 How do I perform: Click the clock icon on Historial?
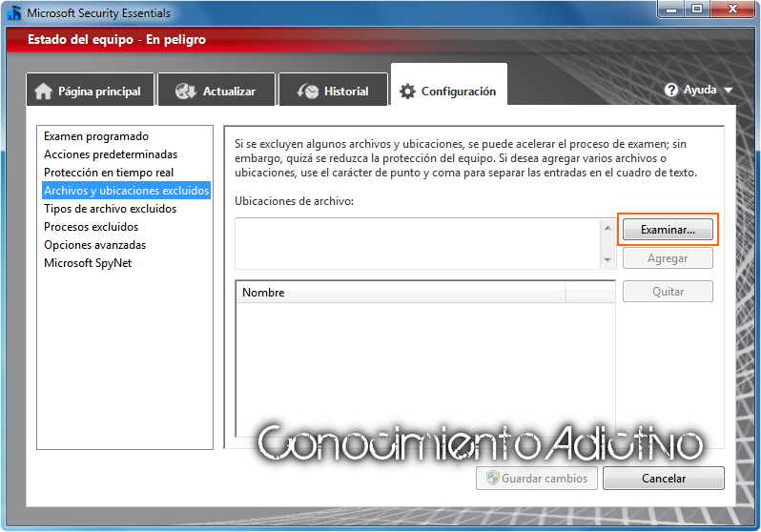308,91
